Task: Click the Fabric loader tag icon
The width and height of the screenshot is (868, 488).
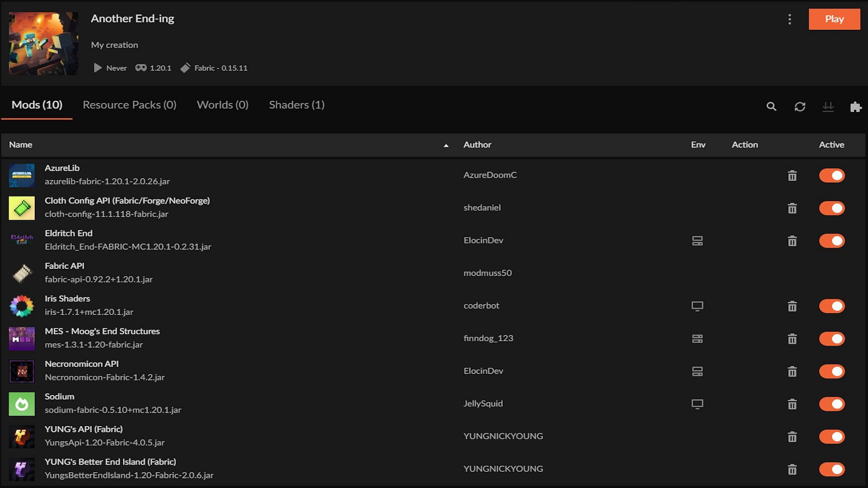Action: (x=185, y=68)
